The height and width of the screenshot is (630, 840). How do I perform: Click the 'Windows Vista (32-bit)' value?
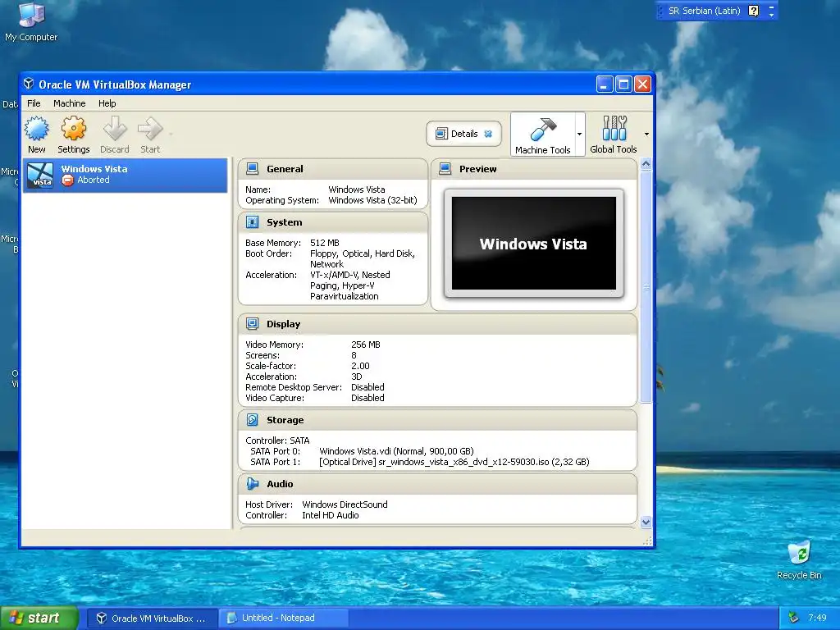(372, 200)
